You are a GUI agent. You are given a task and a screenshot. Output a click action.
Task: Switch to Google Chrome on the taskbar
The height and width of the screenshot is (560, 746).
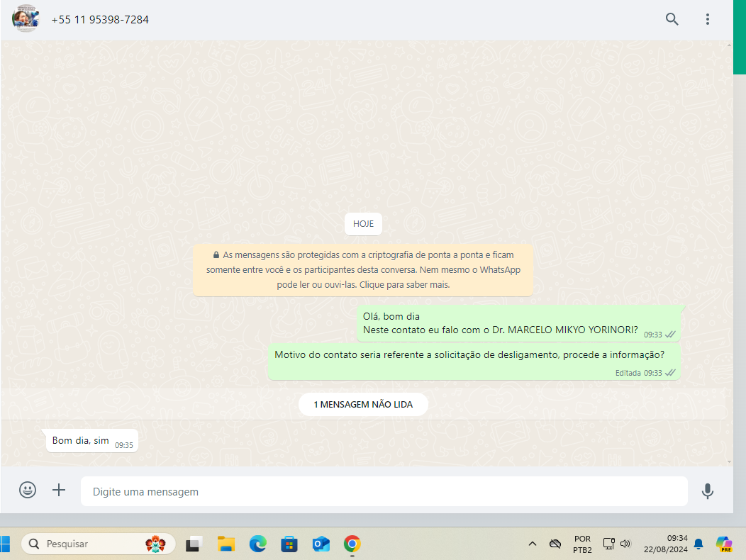(x=352, y=544)
